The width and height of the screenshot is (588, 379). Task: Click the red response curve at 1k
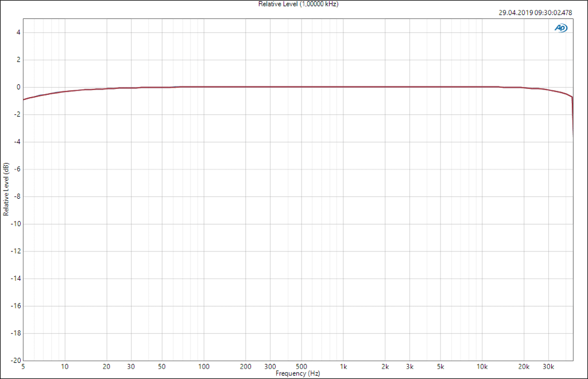343,87
